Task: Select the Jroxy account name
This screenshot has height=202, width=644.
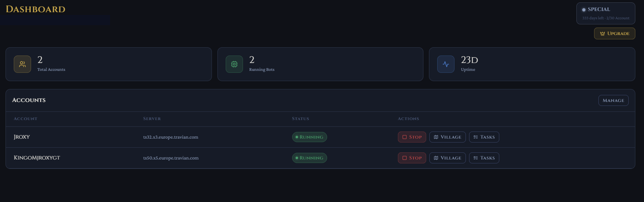Action: pos(22,137)
